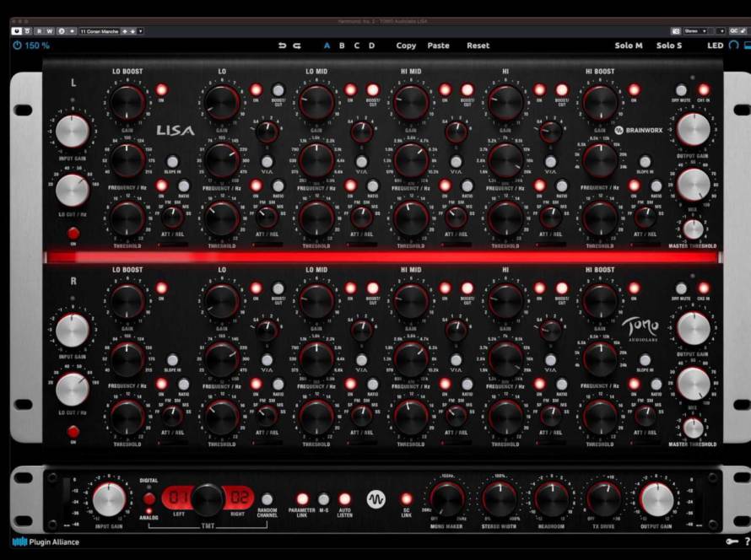Click the Reset button
Screen dimensions: 751x560
click(x=478, y=46)
